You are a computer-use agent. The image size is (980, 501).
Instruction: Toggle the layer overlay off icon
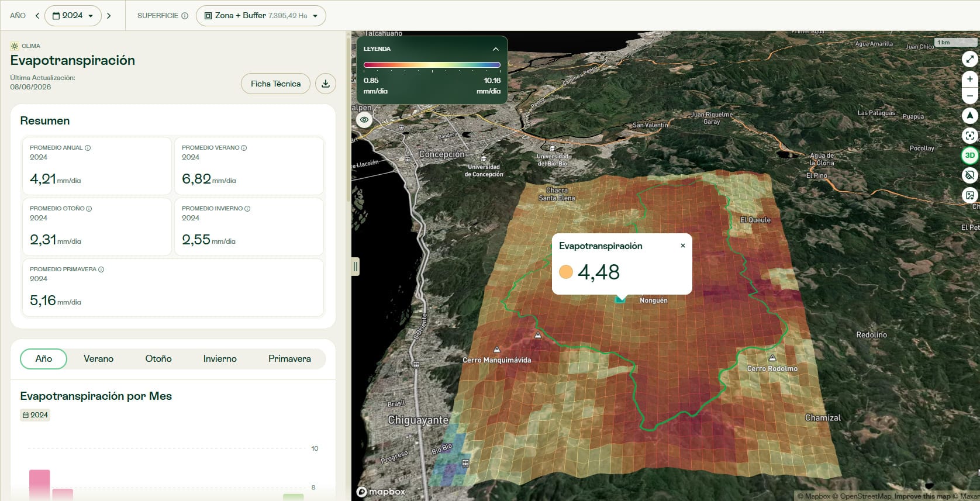(x=970, y=175)
